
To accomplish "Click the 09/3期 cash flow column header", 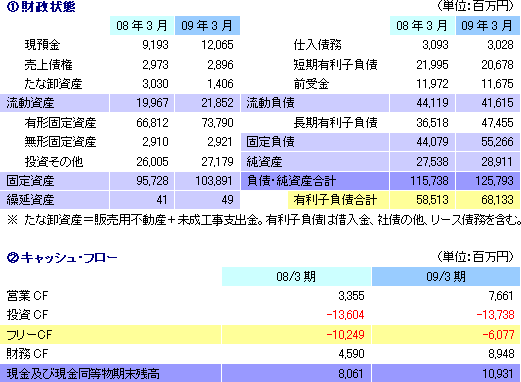I will 446,277.
